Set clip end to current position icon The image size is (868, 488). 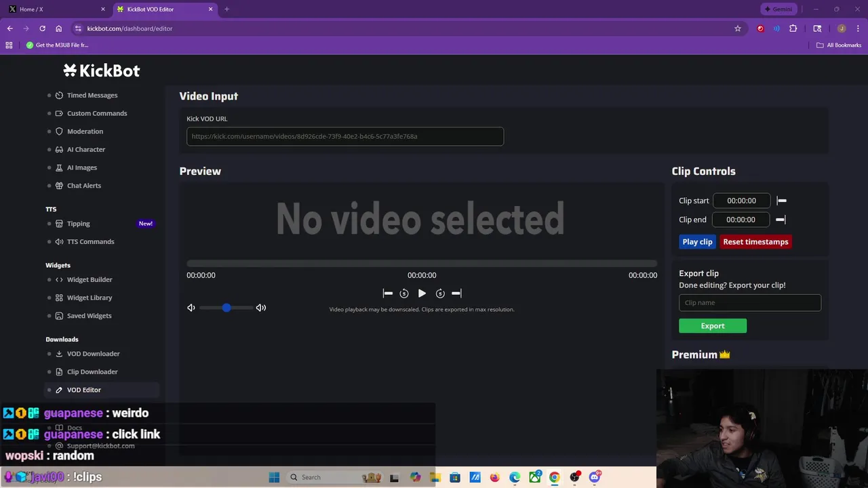tap(781, 220)
